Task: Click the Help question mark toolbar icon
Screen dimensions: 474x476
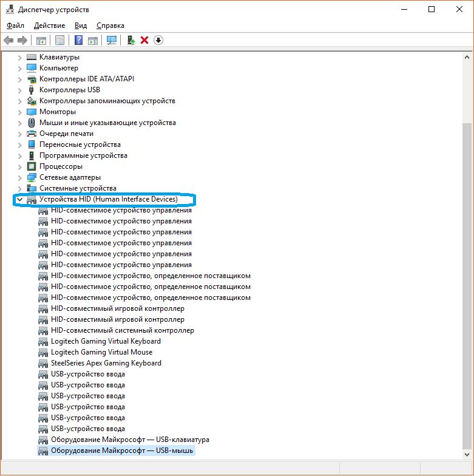Action: 78,40
